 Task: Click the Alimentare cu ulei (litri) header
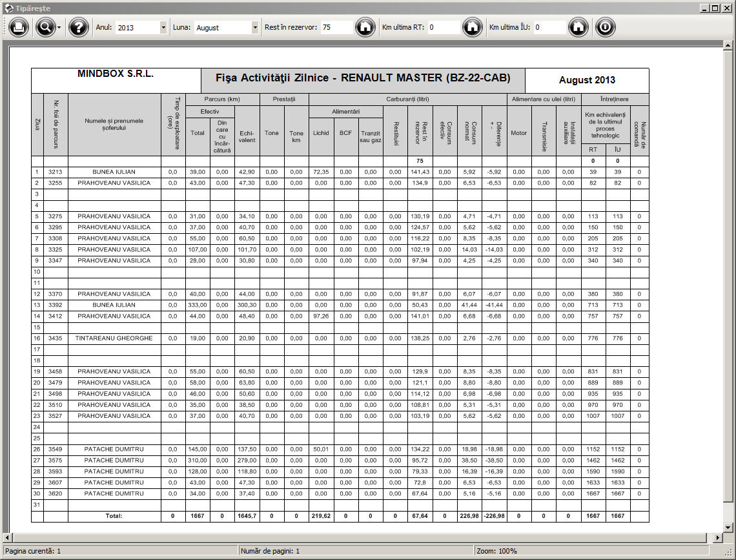pos(544,99)
